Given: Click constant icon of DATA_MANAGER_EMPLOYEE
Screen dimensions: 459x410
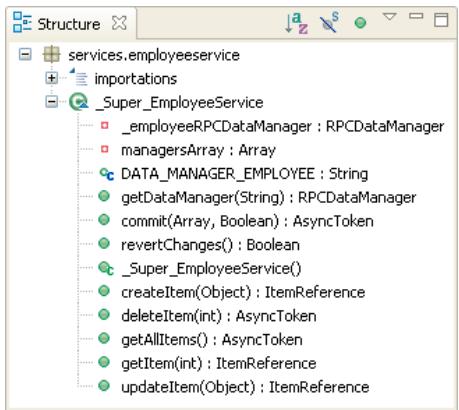Looking at the screenshot, I should click(107, 174).
